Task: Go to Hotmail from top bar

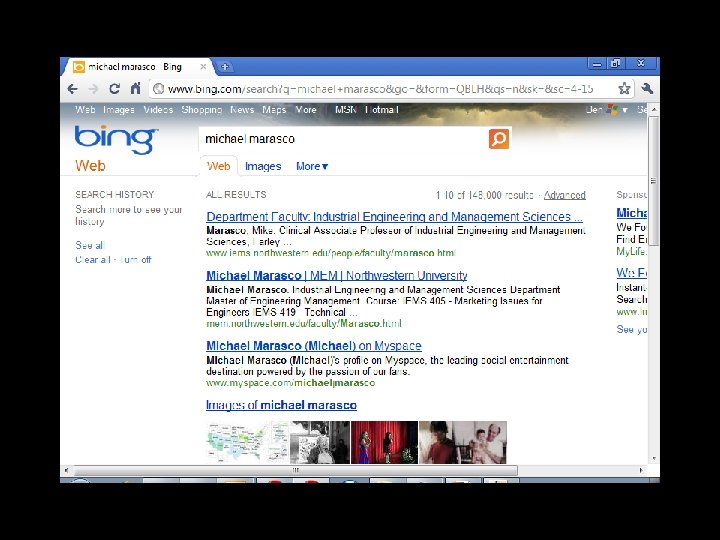Action: (x=382, y=110)
